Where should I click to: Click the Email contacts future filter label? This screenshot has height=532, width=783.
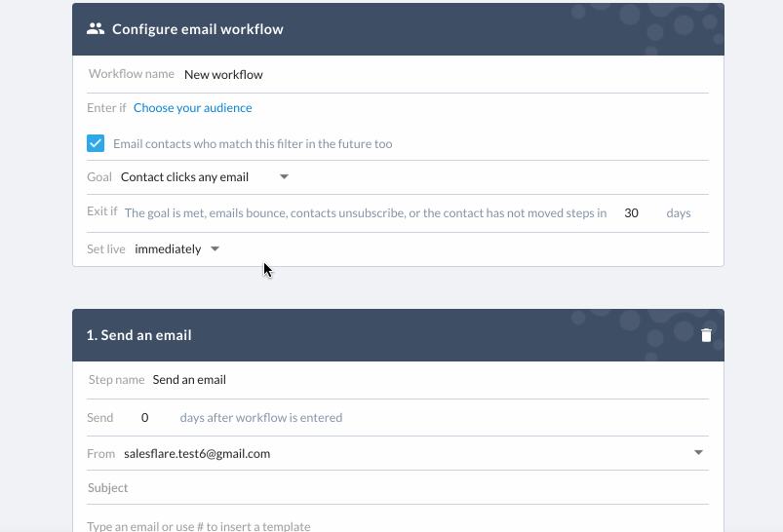pyautogui.click(x=253, y=144)
